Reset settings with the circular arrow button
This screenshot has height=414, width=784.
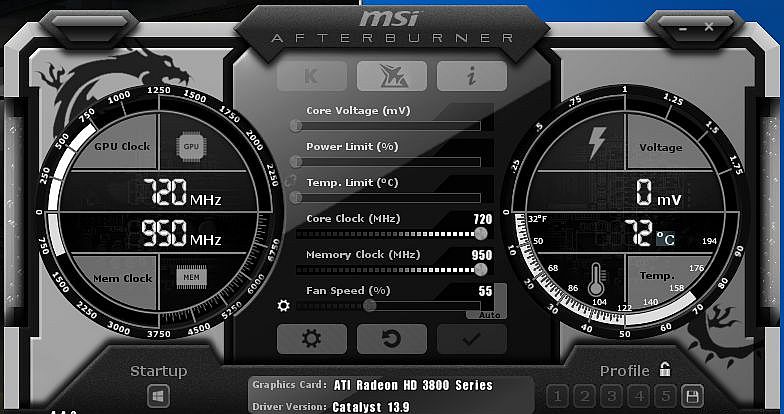[x=392, y=339]
